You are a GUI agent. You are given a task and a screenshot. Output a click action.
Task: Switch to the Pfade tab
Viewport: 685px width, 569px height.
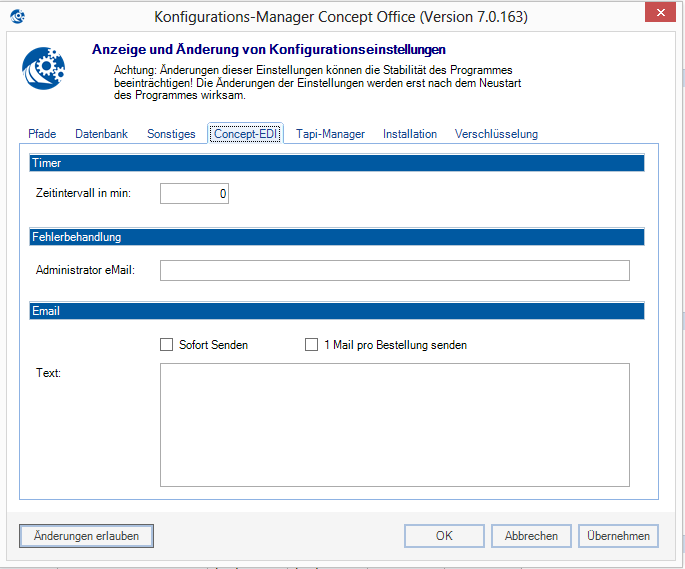pos(42,134)
